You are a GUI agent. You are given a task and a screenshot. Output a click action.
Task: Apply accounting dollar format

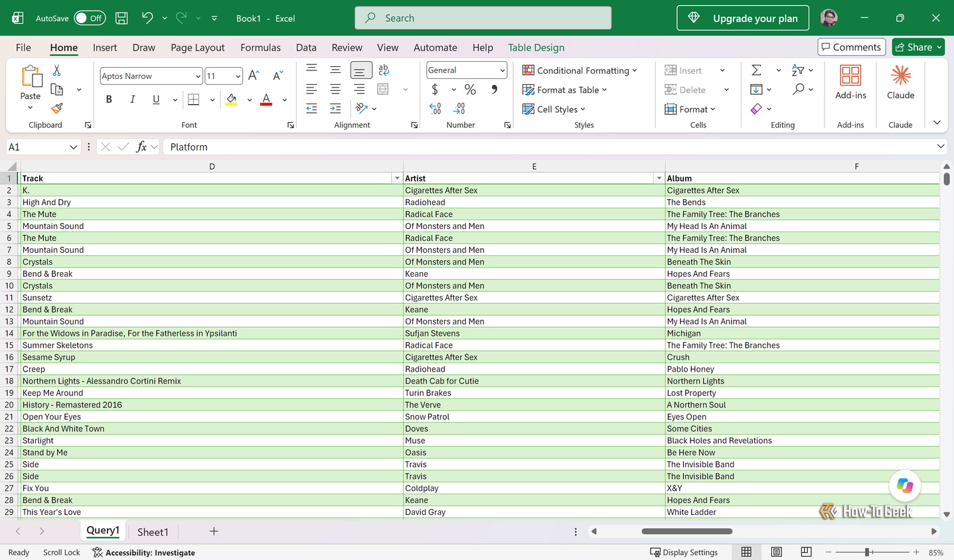tap(435, 89)
